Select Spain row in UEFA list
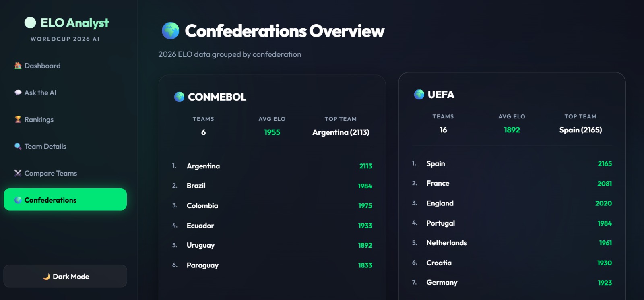Screen dimensions: 644x300 pos(512,163)
